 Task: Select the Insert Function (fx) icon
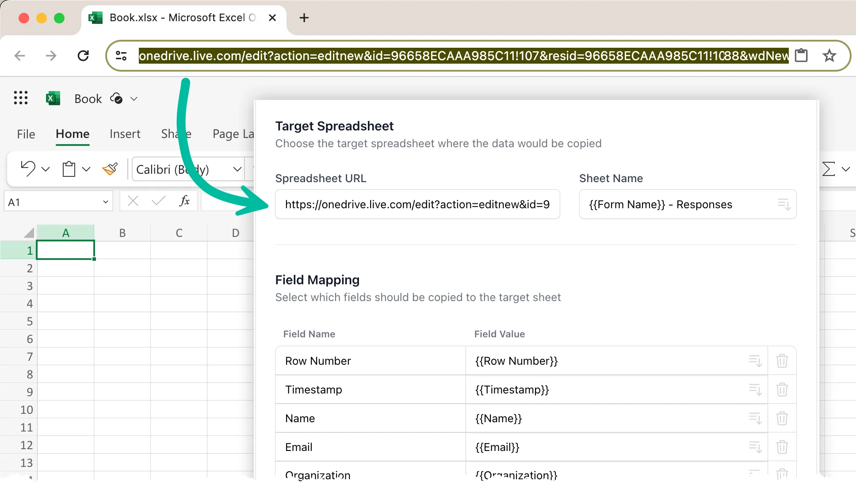coord(184,201)
